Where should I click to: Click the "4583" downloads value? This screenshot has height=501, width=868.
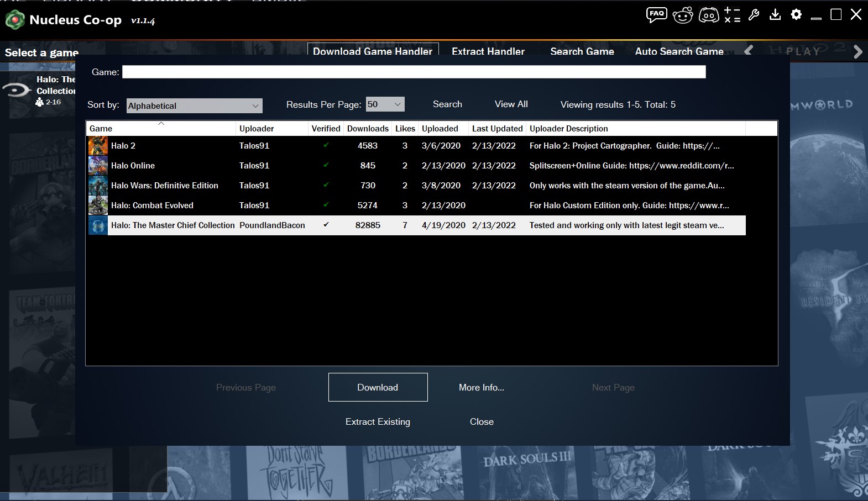click(368, 146)
